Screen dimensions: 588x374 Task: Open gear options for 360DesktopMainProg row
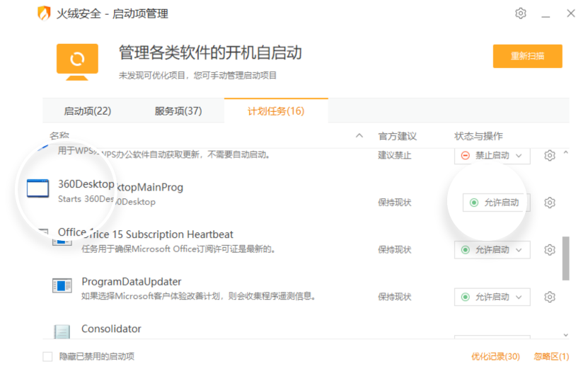tap(549, 203)
